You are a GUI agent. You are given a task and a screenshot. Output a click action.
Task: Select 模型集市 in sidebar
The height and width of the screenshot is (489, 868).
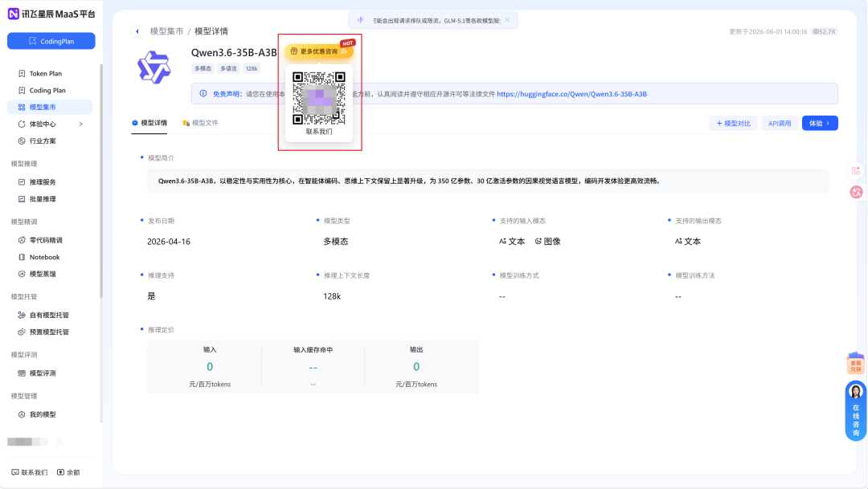(50, 107)
